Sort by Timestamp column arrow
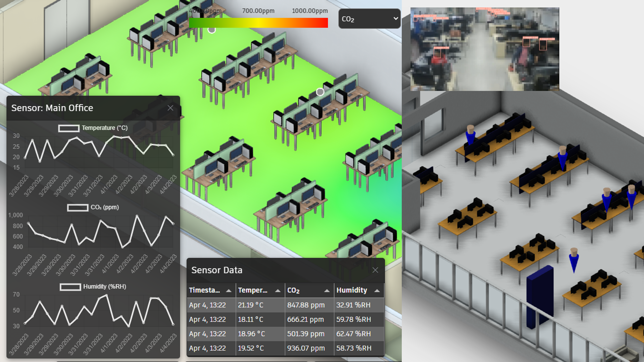 [x=228, y=290]
